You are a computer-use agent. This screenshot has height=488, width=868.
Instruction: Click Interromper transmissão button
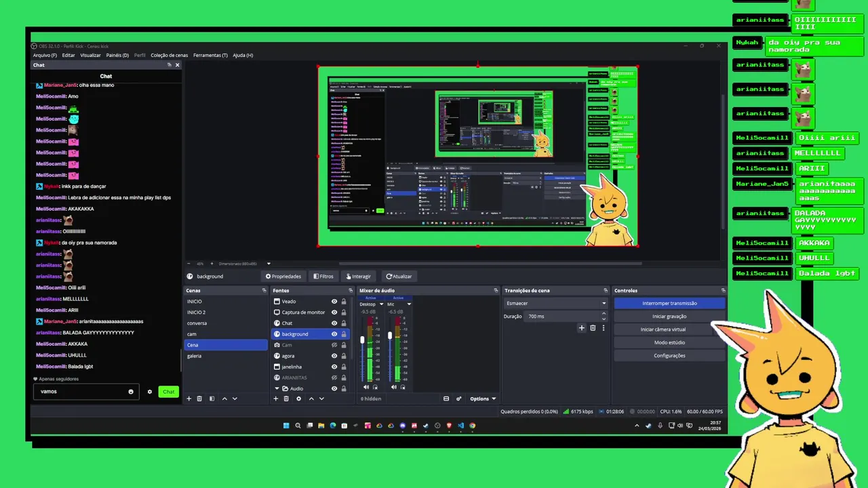pos(669,303)
